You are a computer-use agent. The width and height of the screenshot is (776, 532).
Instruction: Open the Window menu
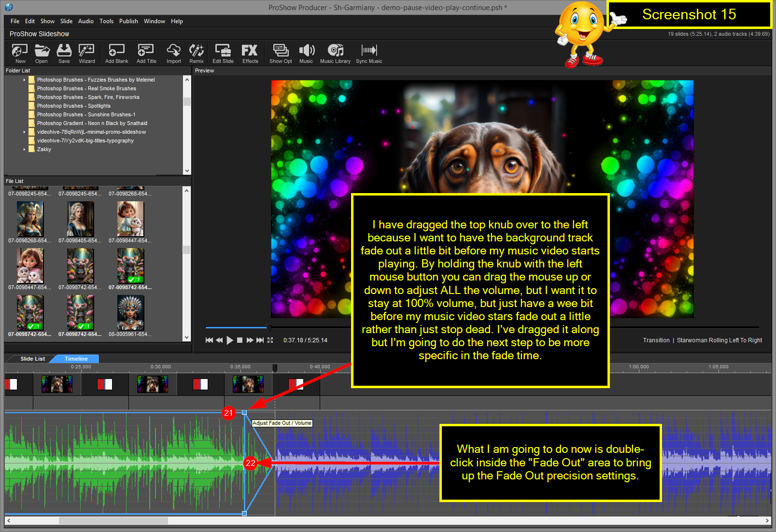[154, 21]
